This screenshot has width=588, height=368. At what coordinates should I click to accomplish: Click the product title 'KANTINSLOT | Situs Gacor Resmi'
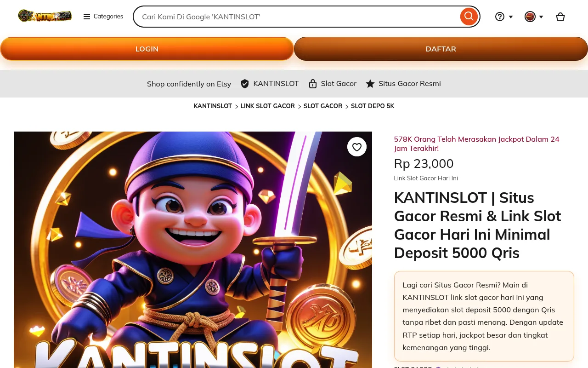tap(478, 225)
